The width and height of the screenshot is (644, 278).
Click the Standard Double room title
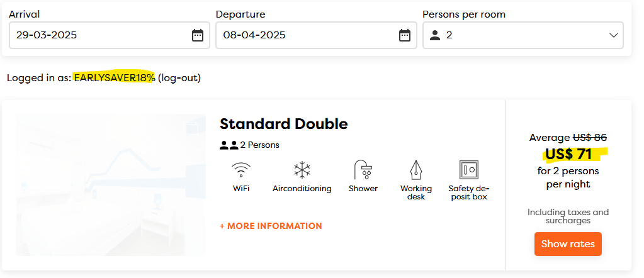coord(283,124)
